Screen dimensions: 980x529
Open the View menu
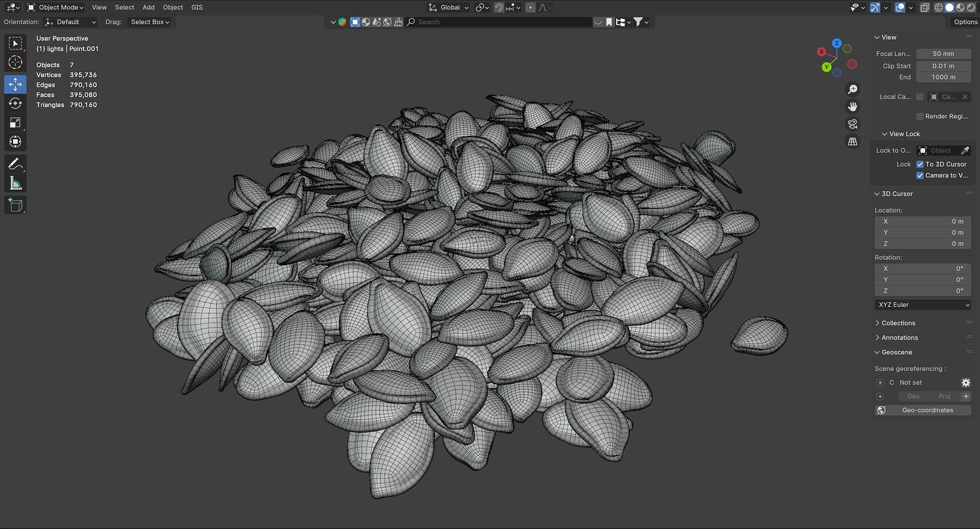(x=99, y=8)
